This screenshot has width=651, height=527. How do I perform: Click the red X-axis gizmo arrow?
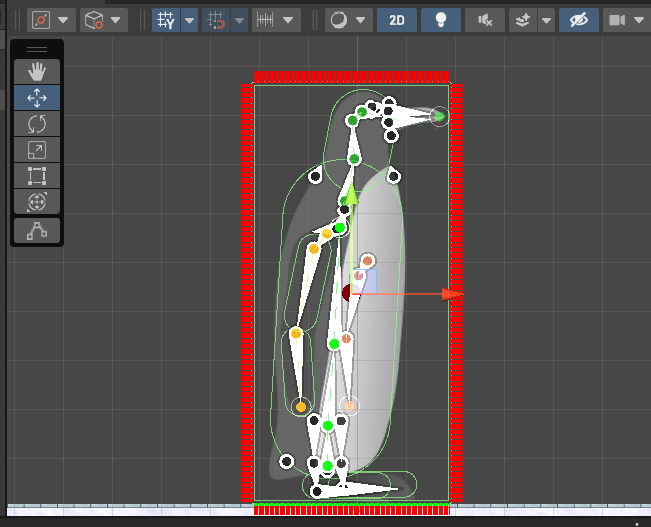pos(451,294)
